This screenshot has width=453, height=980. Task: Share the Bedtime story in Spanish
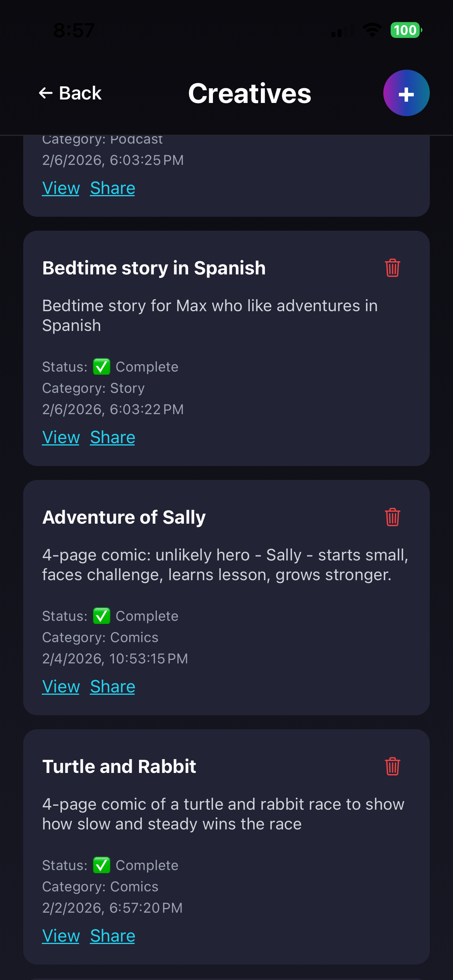[113, 438]
